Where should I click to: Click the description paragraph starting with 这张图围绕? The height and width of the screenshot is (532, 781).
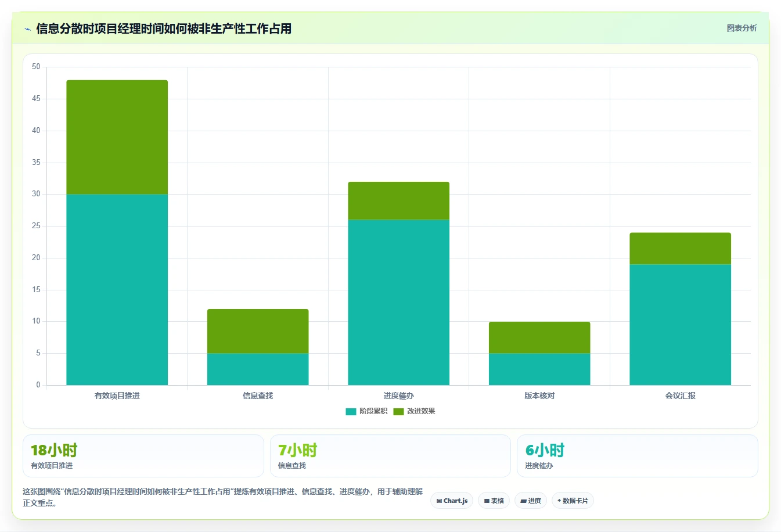click(x=223, y=497)
